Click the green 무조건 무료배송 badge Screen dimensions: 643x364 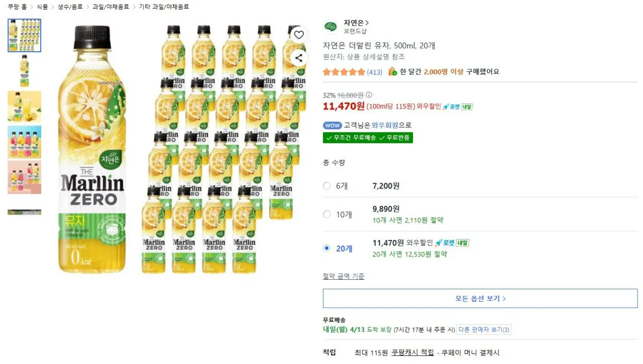pos(354,137)
